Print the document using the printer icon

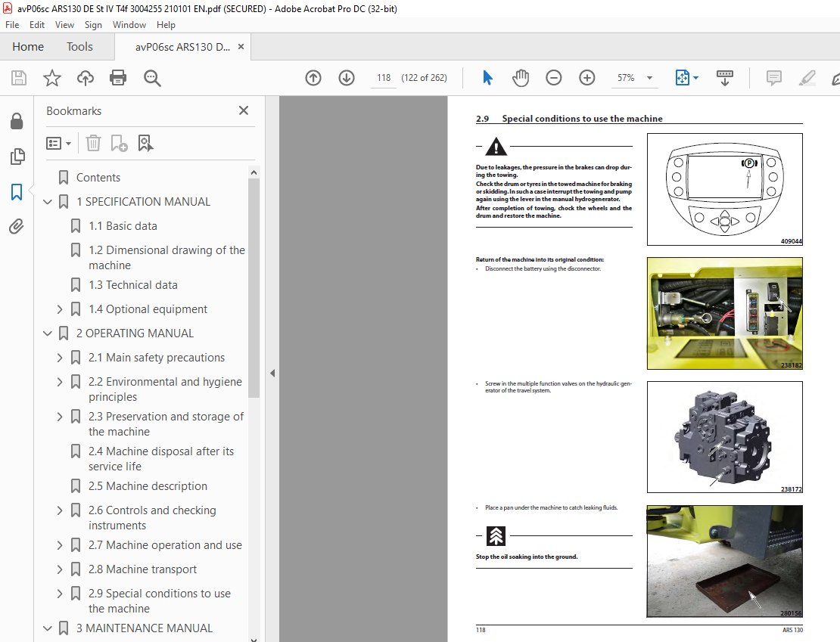click(118, 78)
